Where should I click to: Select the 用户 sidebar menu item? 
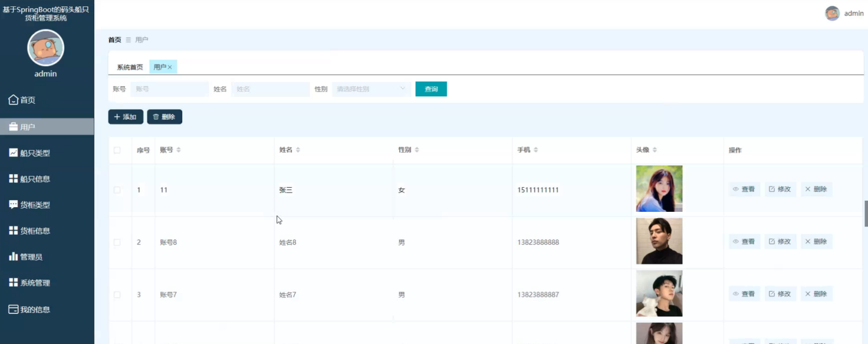(47, 127)
